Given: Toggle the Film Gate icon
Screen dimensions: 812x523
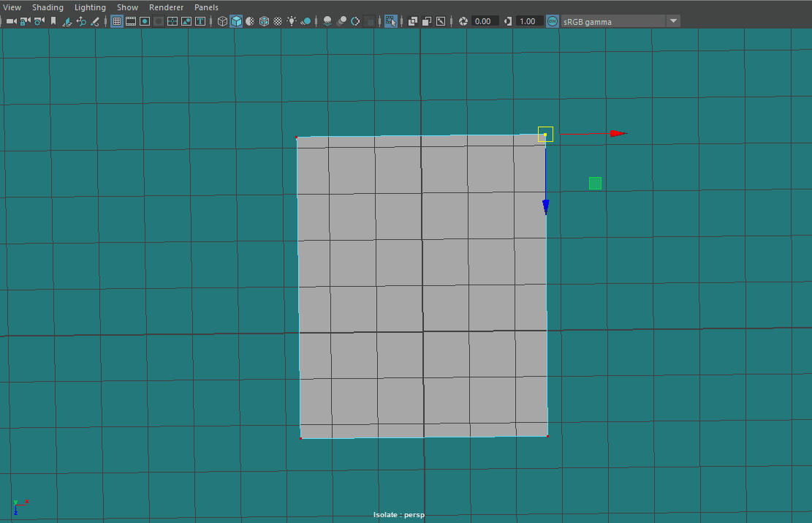Looking at the screenshot, I should point(131,21).
